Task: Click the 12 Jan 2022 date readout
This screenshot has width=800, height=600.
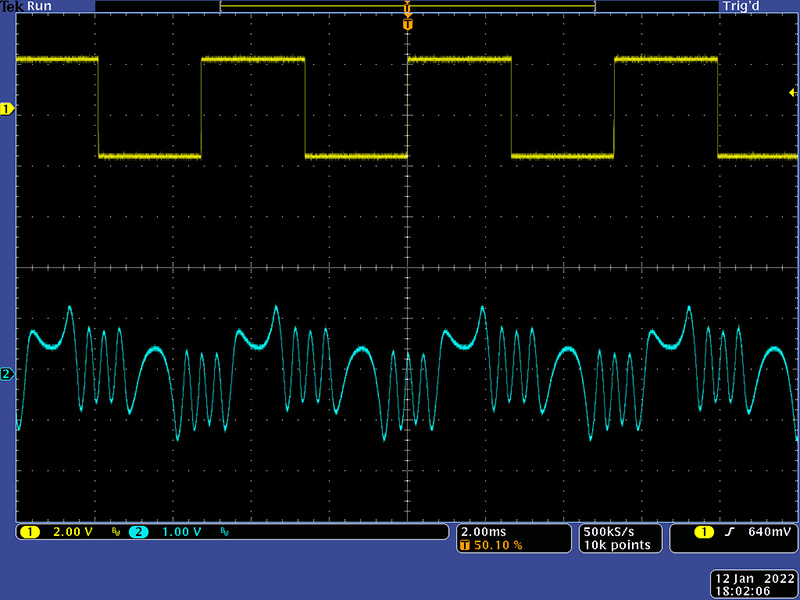Action: pos(755,579)
